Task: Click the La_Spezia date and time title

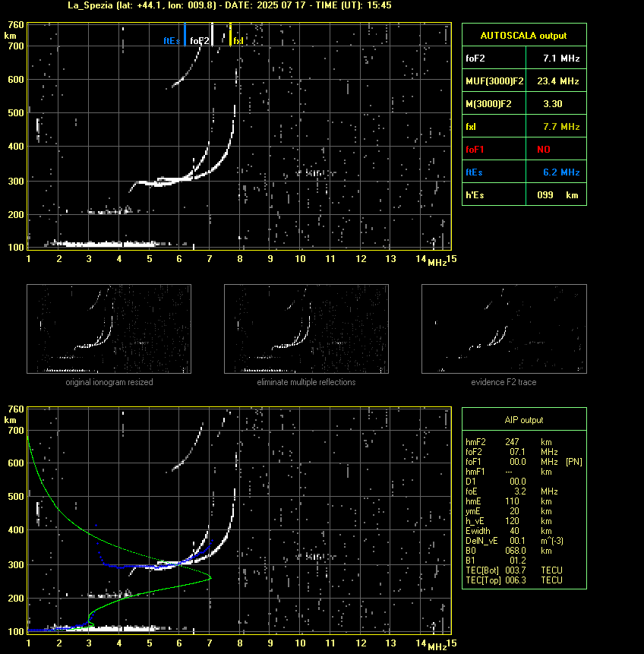Action: tap(229, 5)
